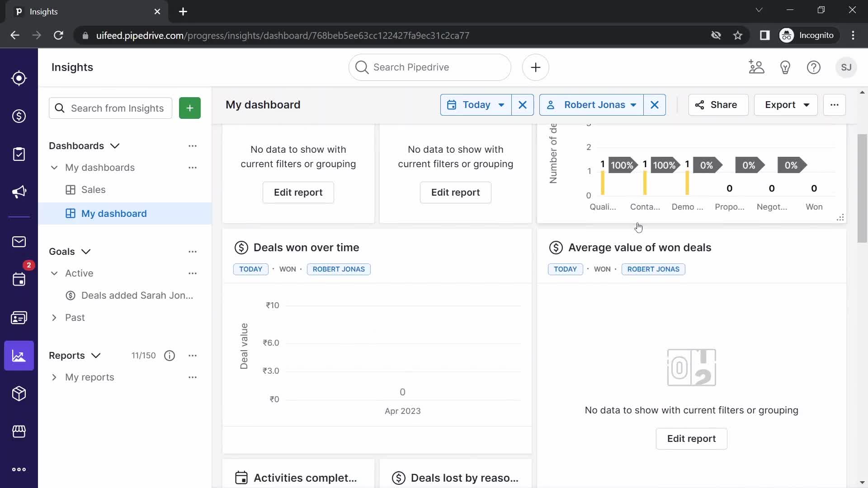Click green add new Insights item button
Screen dimensions: 868x488
coord(190,108)
